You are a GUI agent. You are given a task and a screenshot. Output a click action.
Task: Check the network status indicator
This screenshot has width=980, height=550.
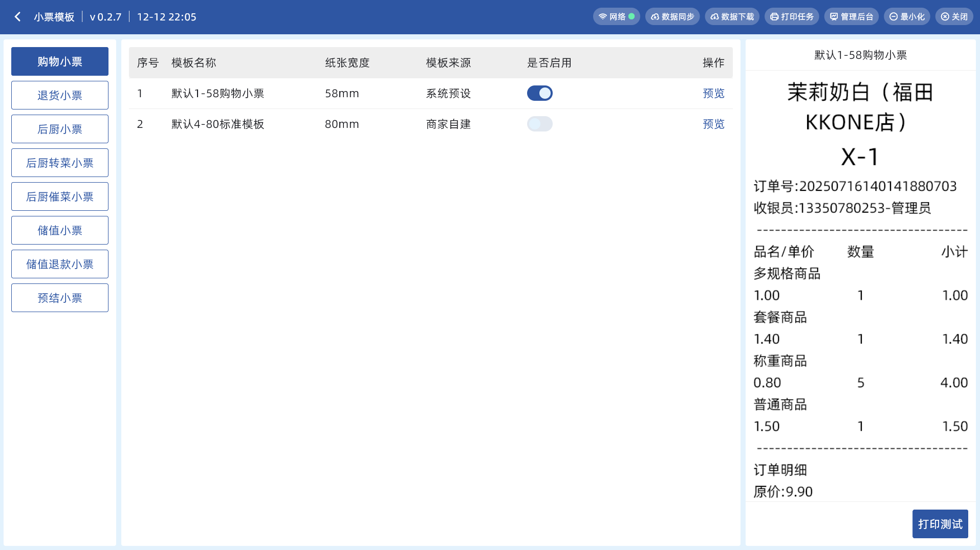point(616,17)
